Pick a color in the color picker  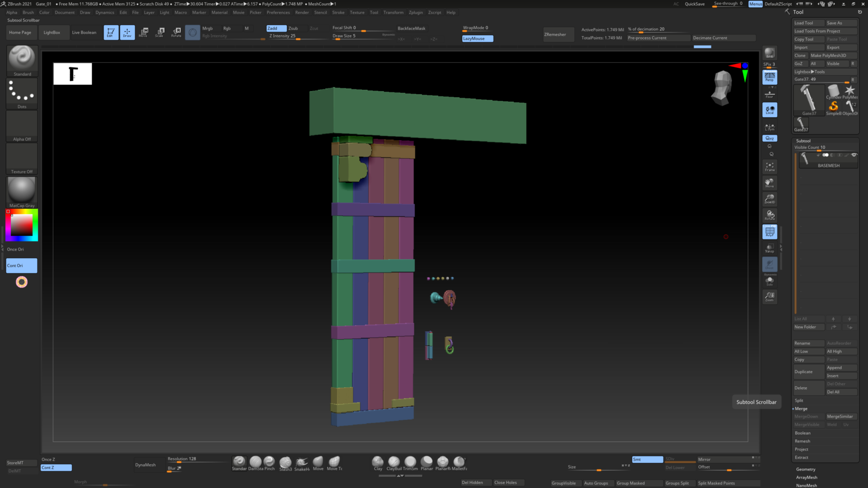click(x=22, y=225)
